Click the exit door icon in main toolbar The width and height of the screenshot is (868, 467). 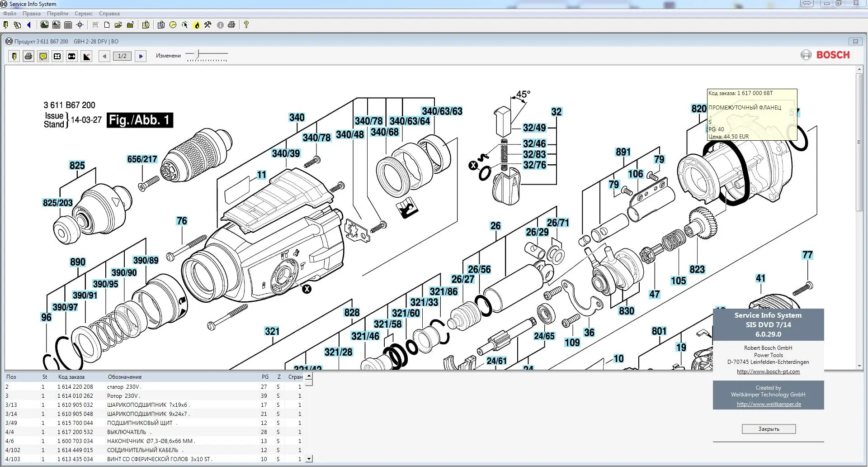coord(5,25)
